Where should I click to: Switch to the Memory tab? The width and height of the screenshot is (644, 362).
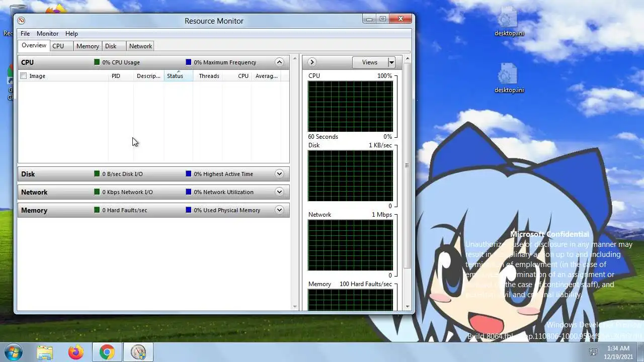pos(88,46)
